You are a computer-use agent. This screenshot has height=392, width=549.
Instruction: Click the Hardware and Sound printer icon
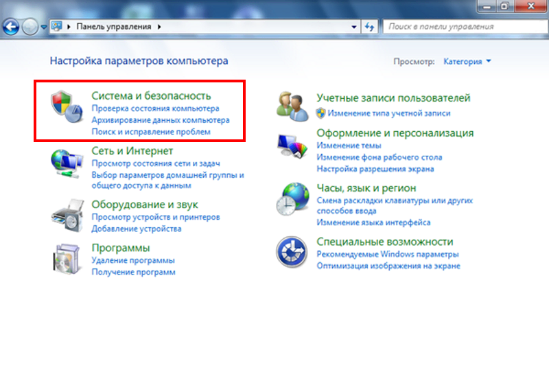point(68,215)
